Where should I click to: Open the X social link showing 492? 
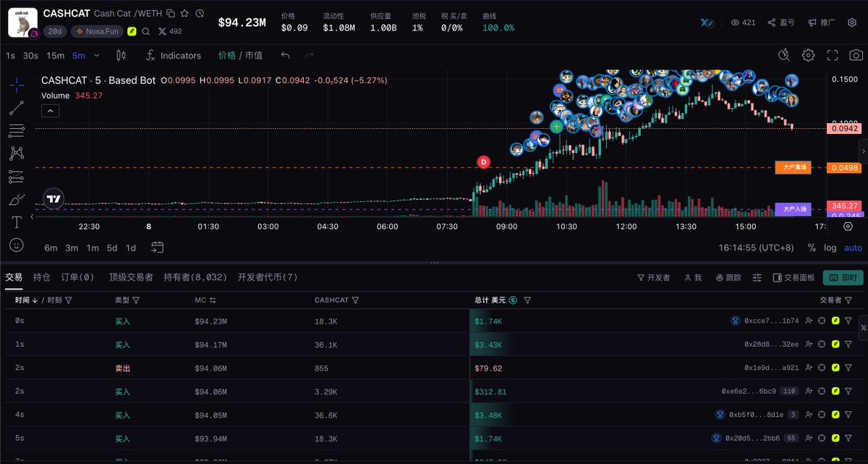[170, 31]
